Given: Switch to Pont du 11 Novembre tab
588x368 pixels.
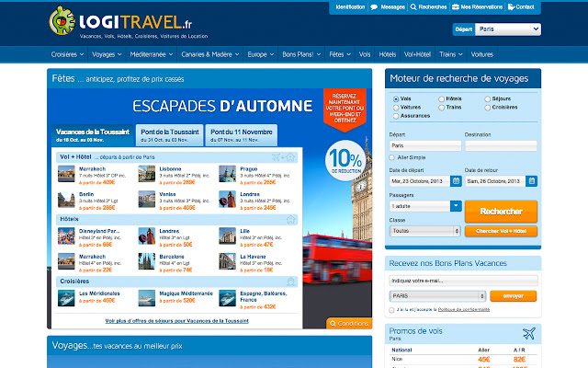Looking at the screenshot, I should [x=242, y=135].
